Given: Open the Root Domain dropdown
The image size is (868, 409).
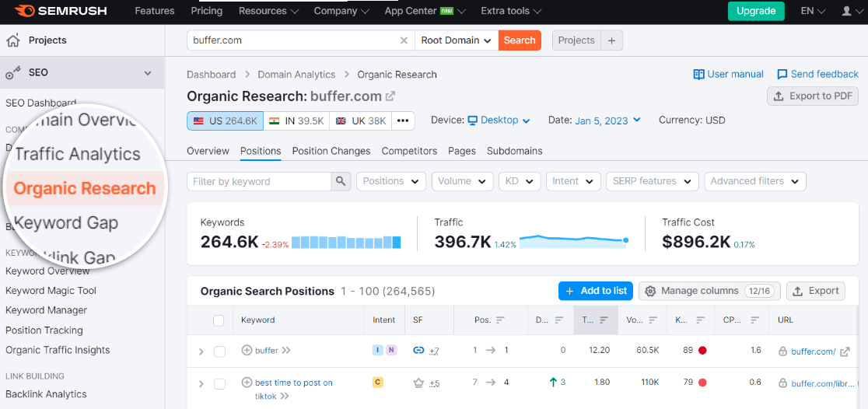Looking at the screenshot, I should pos(456,40).
